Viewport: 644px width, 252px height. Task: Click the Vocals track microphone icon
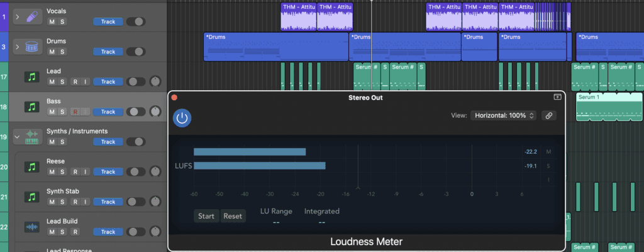coord(31,16)
